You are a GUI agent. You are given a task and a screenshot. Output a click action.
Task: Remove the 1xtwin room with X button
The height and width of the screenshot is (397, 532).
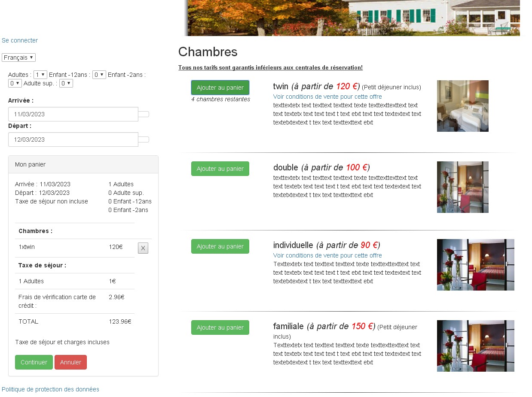coord(143,248)
